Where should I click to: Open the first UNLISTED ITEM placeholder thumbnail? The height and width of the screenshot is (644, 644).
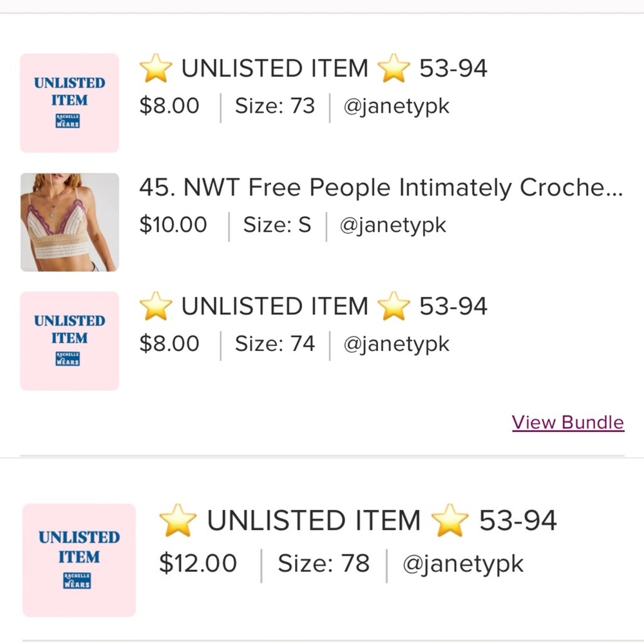[x=69, y=102]
